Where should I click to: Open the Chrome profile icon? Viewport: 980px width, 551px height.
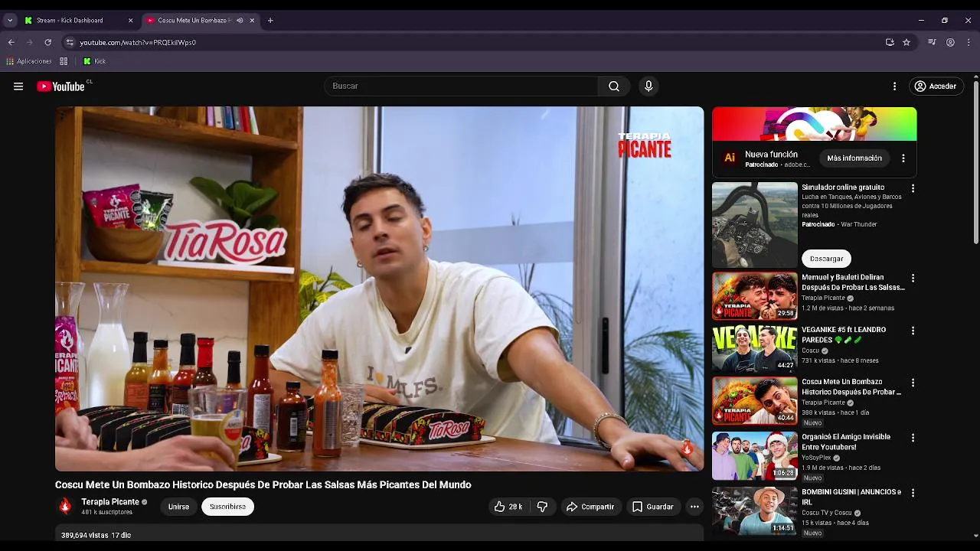tap(950, 42)
